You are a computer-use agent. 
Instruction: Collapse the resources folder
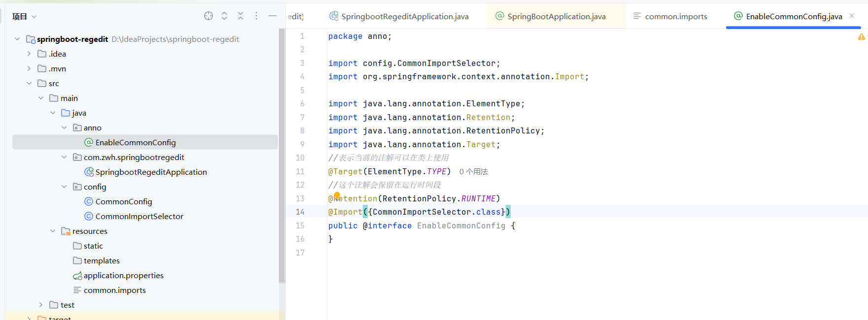point(53,231)
